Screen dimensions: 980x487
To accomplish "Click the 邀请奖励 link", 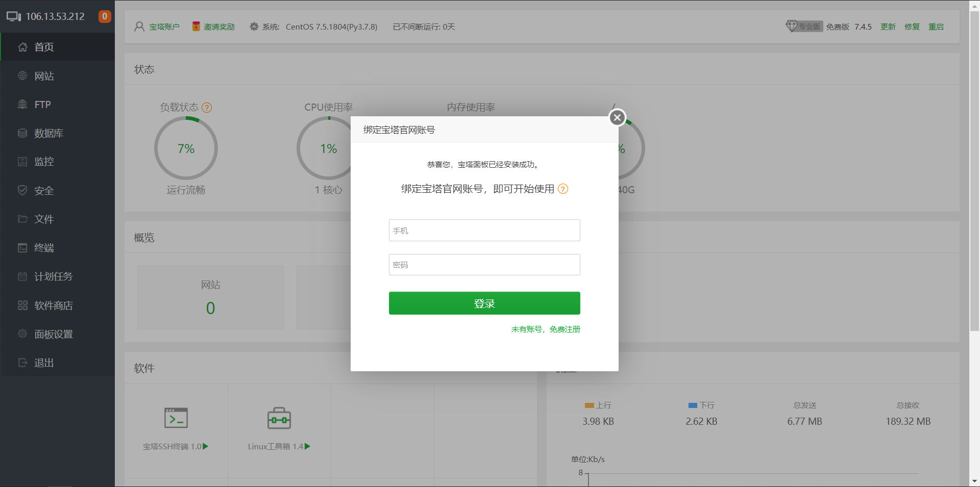I will pyautogui.click(x=219, y=27).
